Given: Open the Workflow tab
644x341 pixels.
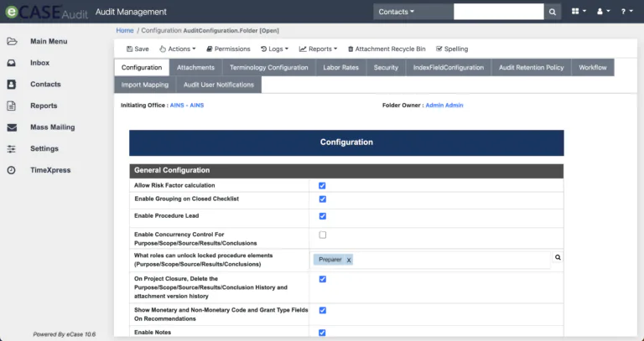Looking at the screenshot, I should pyautogui.click(x=593, y=68).
